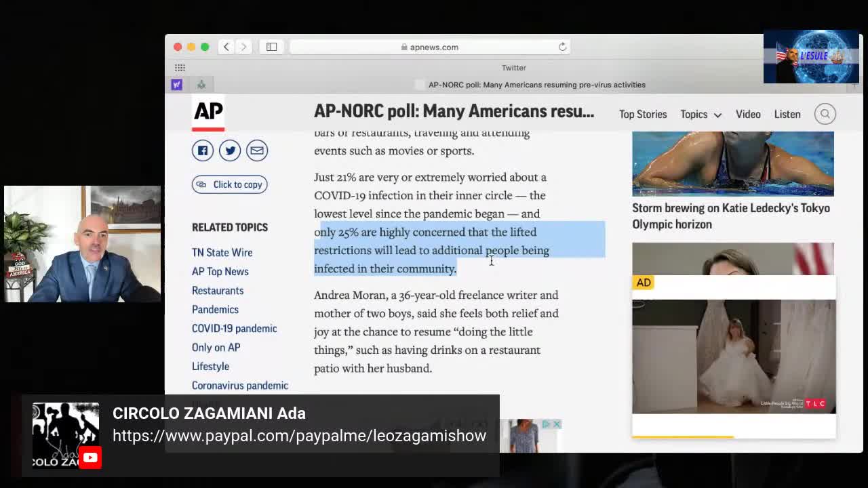Click the TLC wedding dress video ad
This screenshot has width=868, height=488.
(x=734, y=356)
